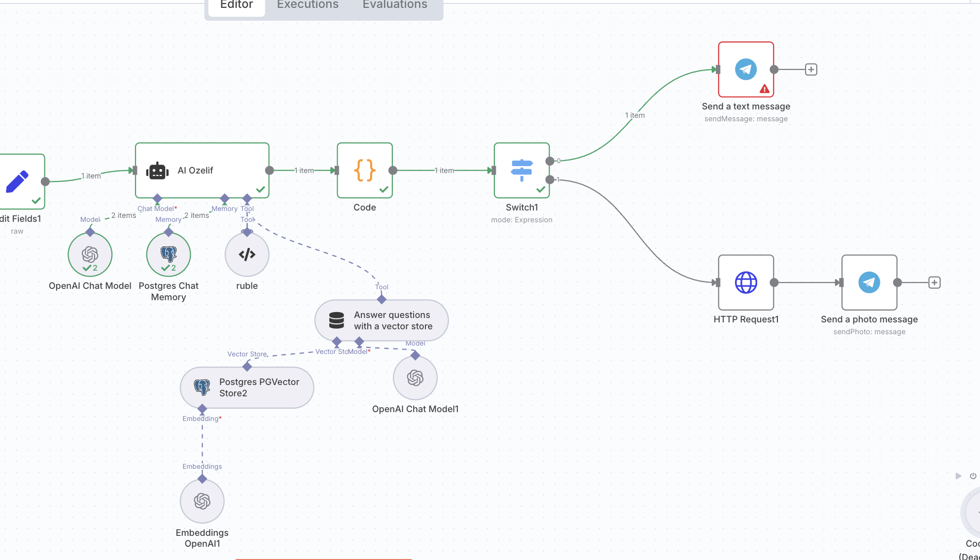This screenshot has width=980, height=560.
Task: Add a node after Send a text message
Action: pos(811,70)
